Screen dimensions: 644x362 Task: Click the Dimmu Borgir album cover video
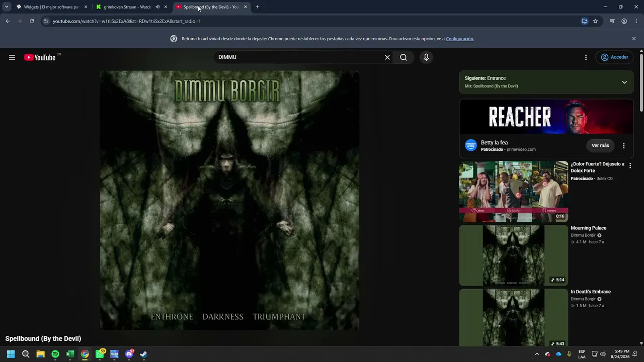(229, 200)
